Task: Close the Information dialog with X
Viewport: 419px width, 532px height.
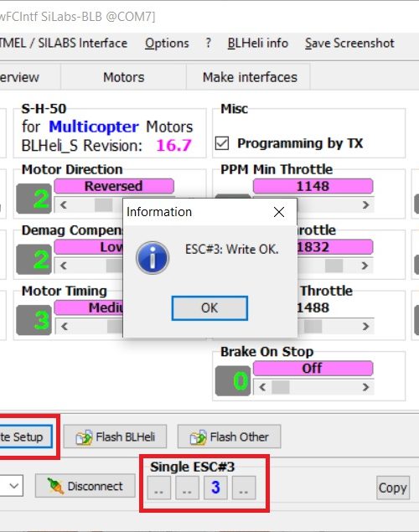Action: (x=279, y=212)
